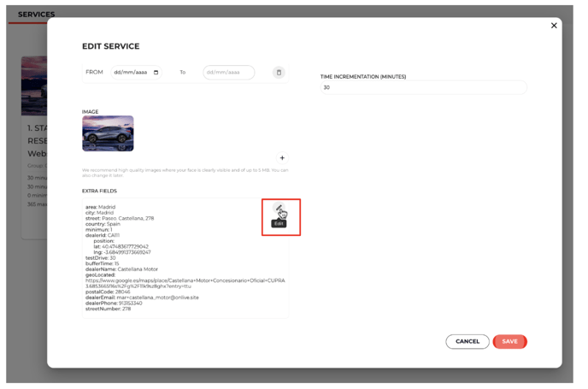Click the FROM date input field
The height and width of the screenshot is (389, 588).
coord(131,73)
